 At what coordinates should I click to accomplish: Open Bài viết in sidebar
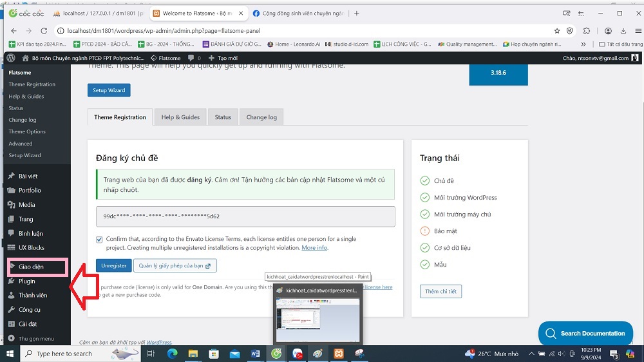pyautogui.click(x=28, y=176)
